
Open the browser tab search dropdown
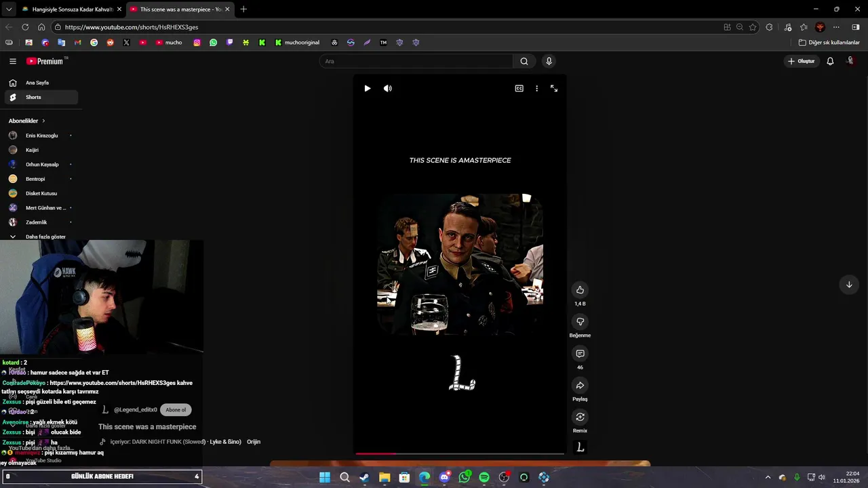pos(8,9)
